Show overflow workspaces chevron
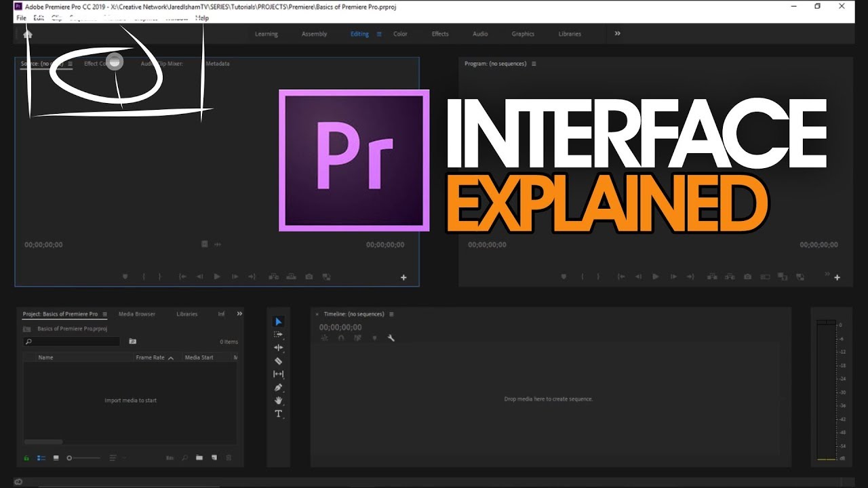 [617, 33]
